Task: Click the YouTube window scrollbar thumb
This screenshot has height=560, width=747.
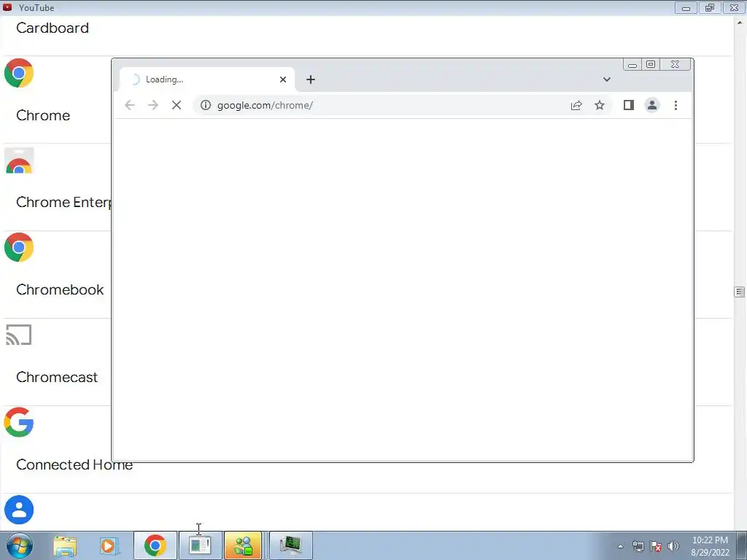Action: pyautogui.click(x=740, y=292)
